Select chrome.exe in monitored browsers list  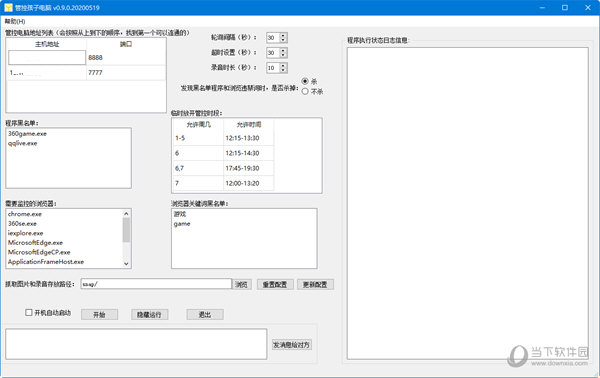point(25,214)
